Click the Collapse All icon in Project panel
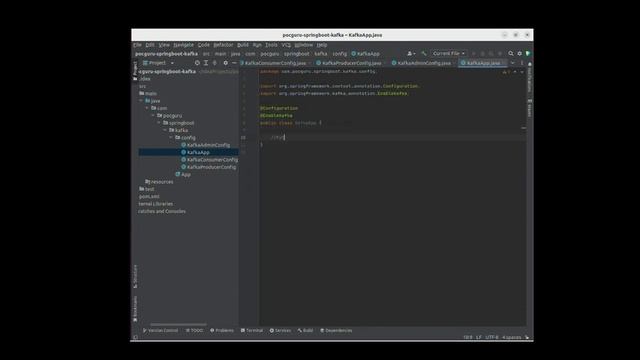 coord(215,63)
